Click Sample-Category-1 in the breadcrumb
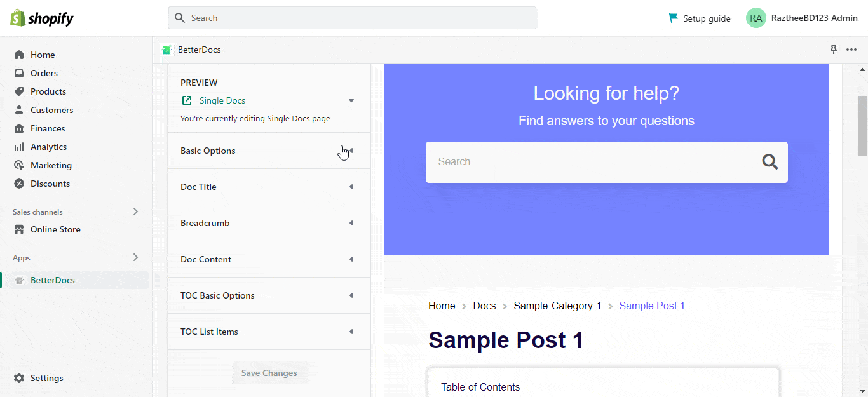The image size is (868, 397). tap(557, 306)
